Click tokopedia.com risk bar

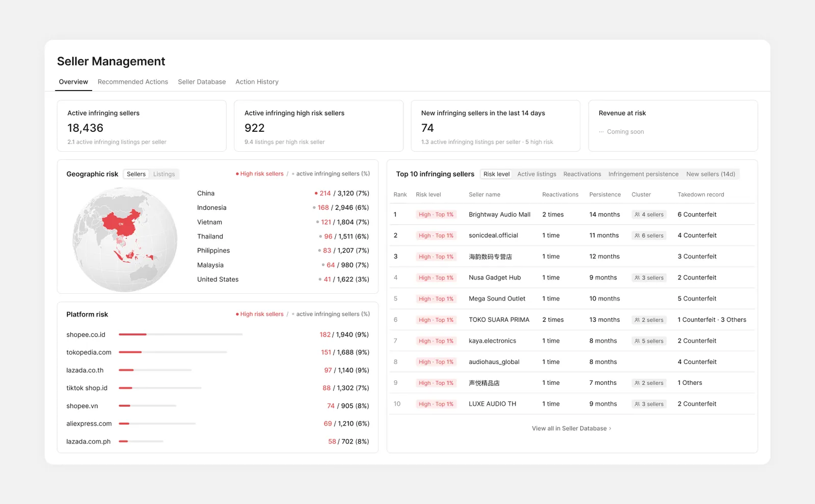173,352
